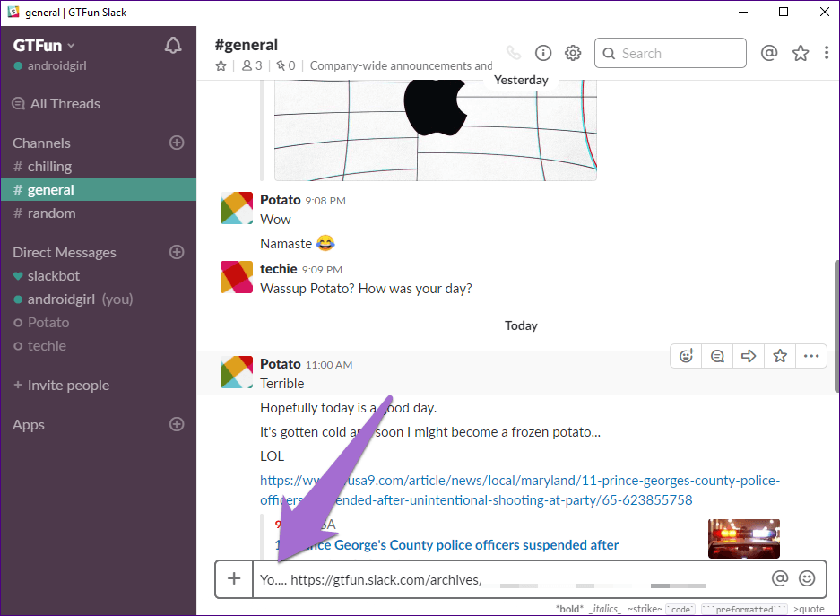
Task: Open the Apple image preview
Action: [x=436, y=130]
